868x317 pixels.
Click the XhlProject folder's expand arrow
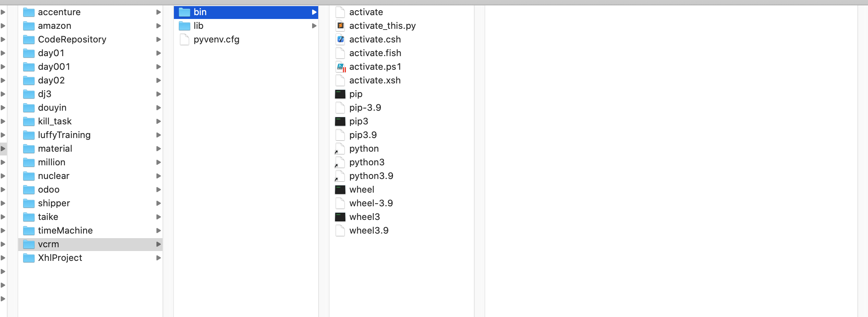pos(158,258)
